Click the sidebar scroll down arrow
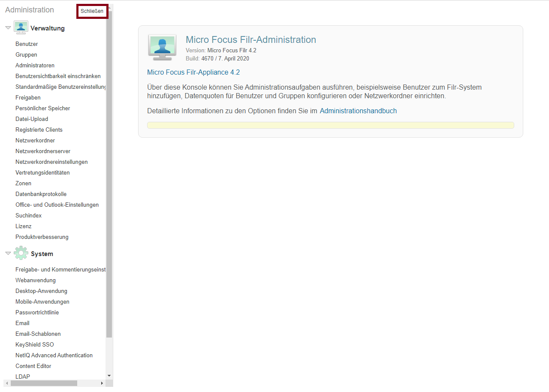Image resolution: width=549 pixels, height=392 pixels. point(109,376)
